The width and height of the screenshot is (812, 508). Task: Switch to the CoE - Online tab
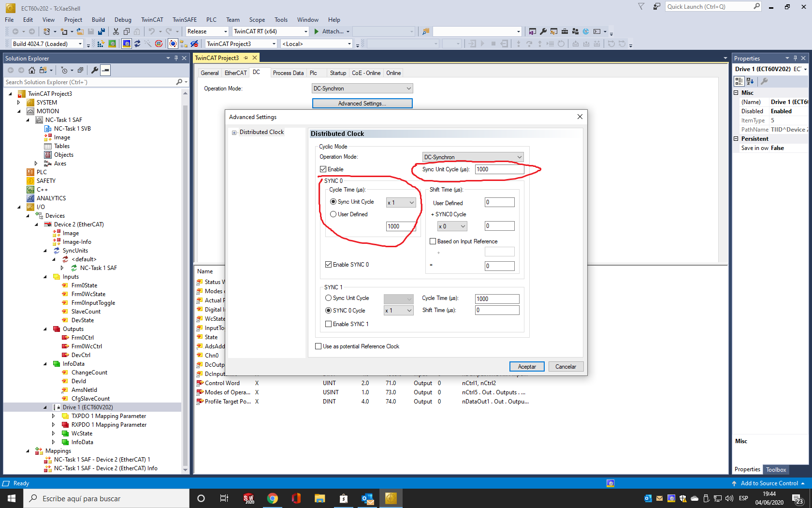[x=366, y=73]
